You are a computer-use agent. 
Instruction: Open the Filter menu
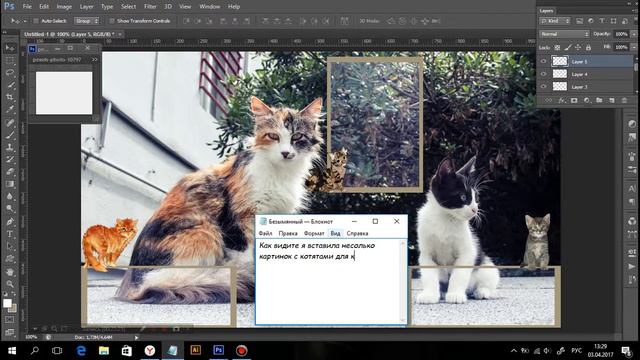coord(150,7)
